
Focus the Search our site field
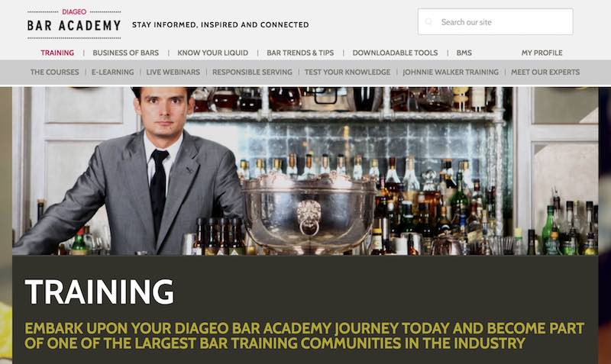(x=495, y=22)
